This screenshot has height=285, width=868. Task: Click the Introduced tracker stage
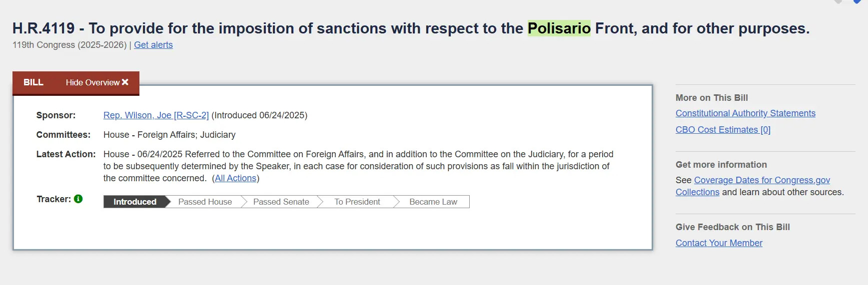coord(135,202)
